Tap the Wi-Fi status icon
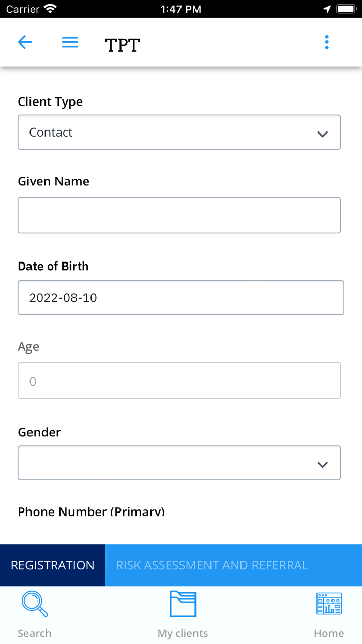This screenshot has height=644, width=362. 50,9
